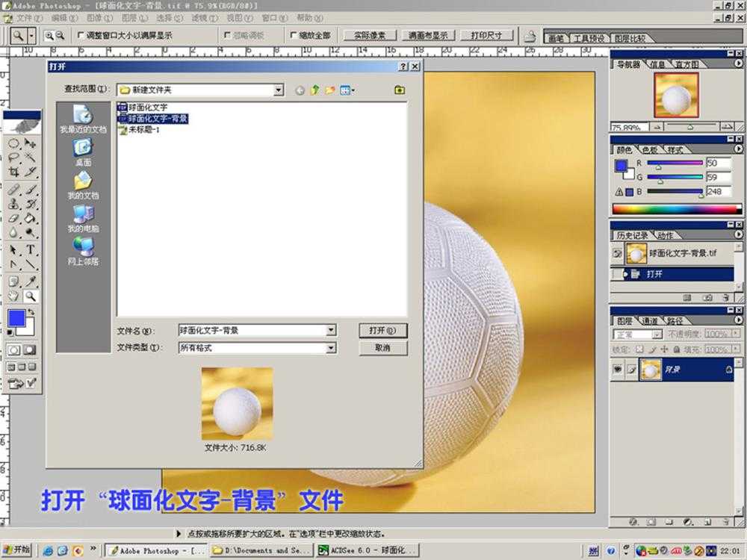This screenshot has height=560, width=747.
Task: Select the Magic Wand tool
Action: 30,158
